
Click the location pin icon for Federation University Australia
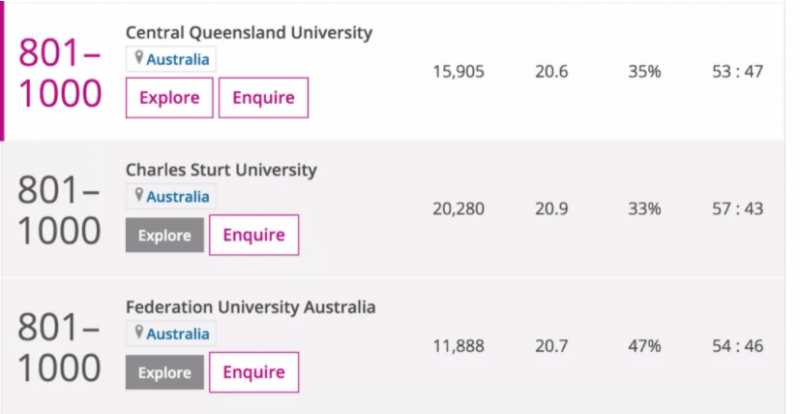coord(139,332)
